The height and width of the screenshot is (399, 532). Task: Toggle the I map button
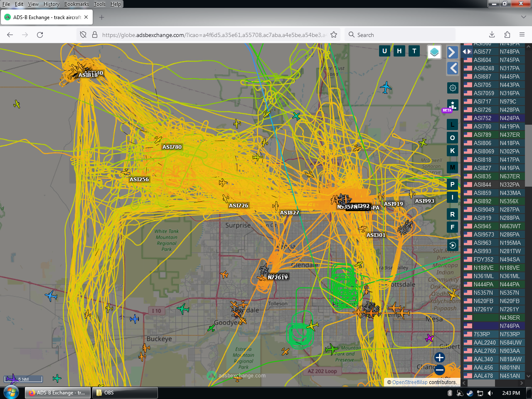(x=453, y=197)
